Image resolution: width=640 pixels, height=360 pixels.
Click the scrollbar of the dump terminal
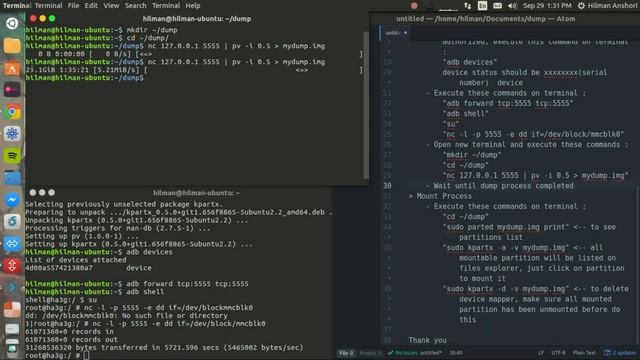click(366, 104)
